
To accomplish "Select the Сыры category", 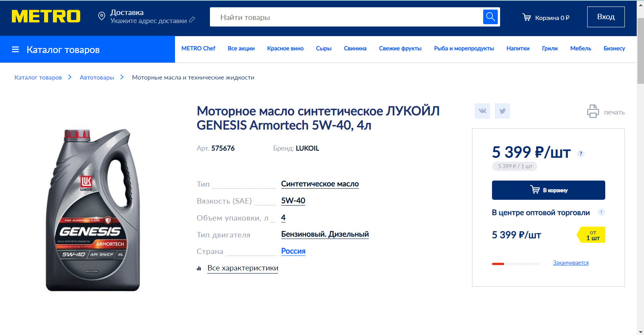I will [324, 48].
